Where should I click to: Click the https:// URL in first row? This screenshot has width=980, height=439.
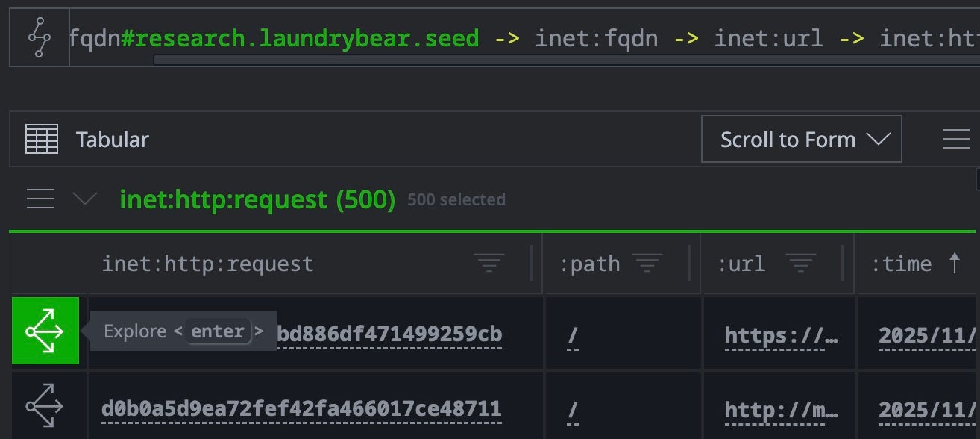(x=781, y=335)
